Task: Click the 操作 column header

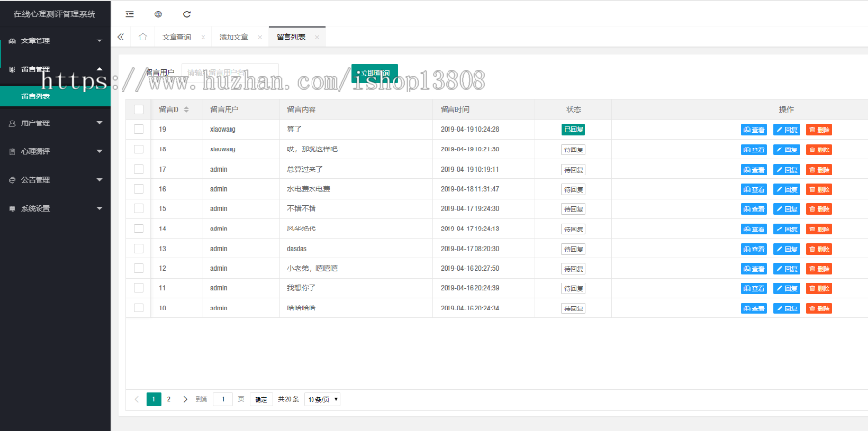Action: [786, 110]
